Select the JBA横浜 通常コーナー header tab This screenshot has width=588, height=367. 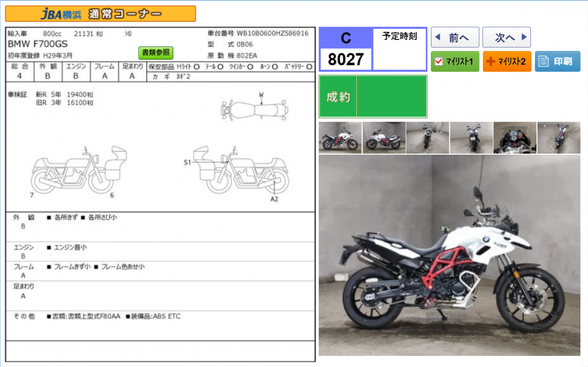coord(101,14)
